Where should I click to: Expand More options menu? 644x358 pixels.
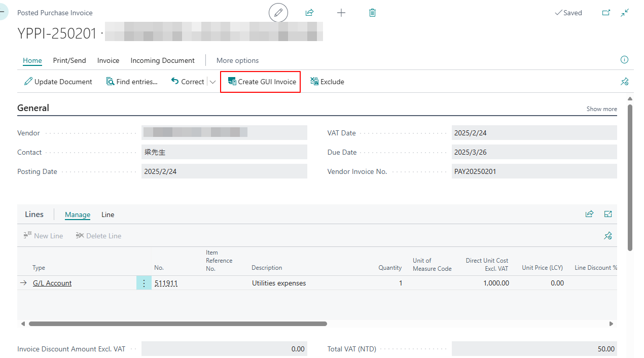pos(238,60)
